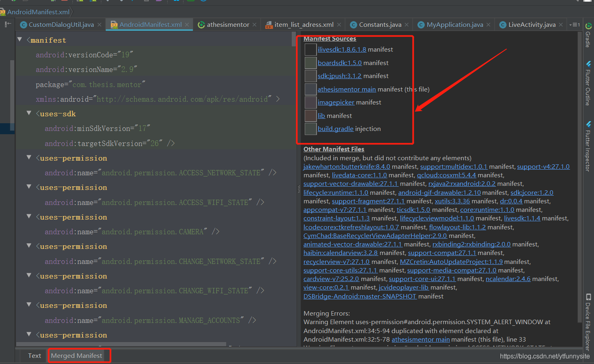Open the sdk:jpush:3.1.2 link
The width and height of the screenshot is (594, 364).
click(x=340, y=76)
